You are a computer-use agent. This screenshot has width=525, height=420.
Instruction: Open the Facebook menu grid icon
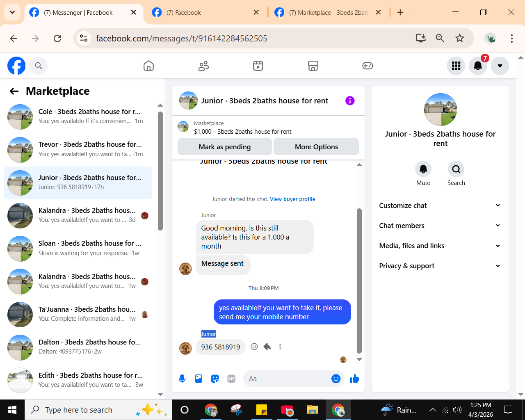(456, 66)
